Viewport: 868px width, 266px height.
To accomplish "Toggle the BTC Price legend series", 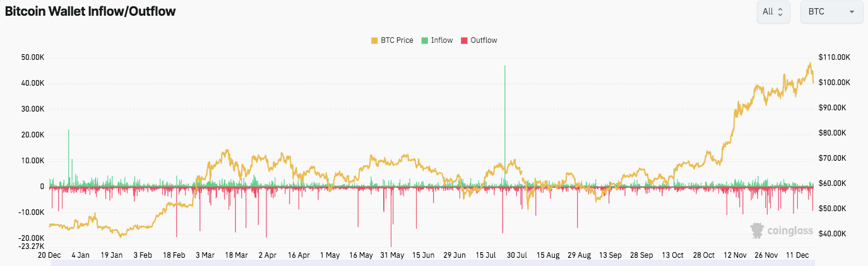I will coord(391,40).
